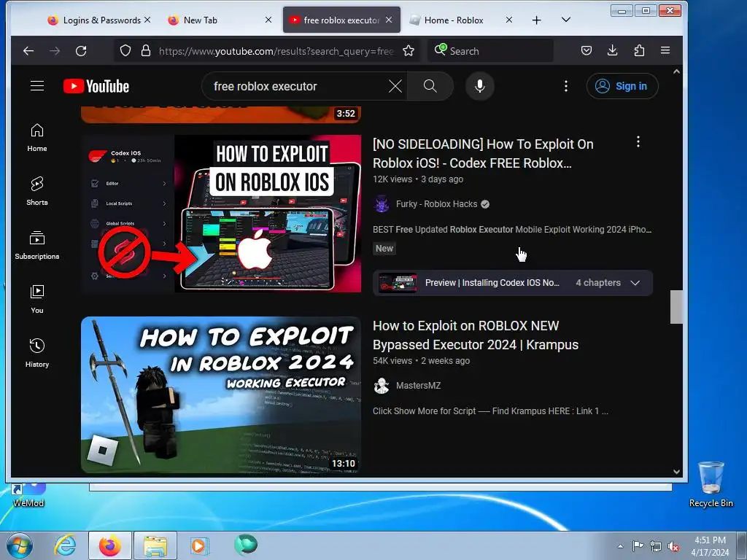Open the Action Center flag icon
This screenshot has height=560, width=747.
point(638,546)
